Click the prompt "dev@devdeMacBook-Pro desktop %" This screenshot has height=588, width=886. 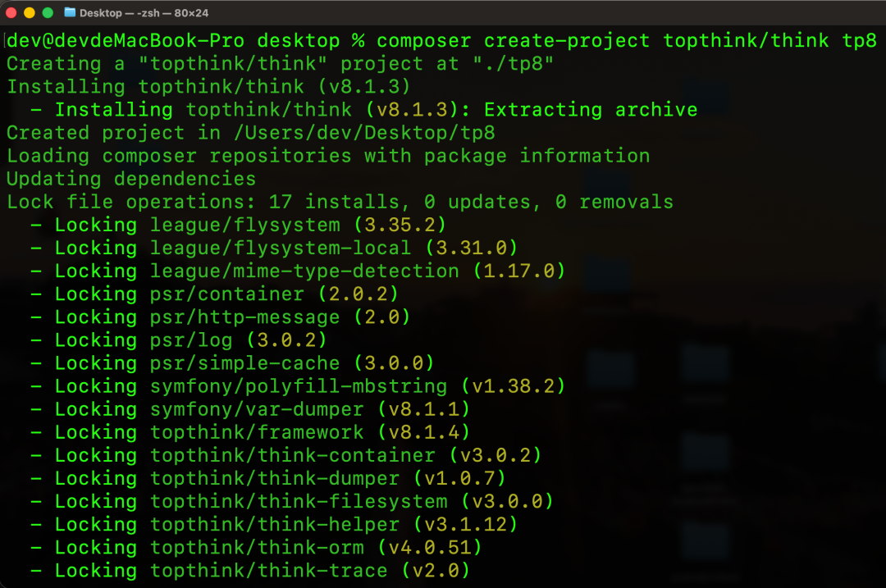pos(185,41)
